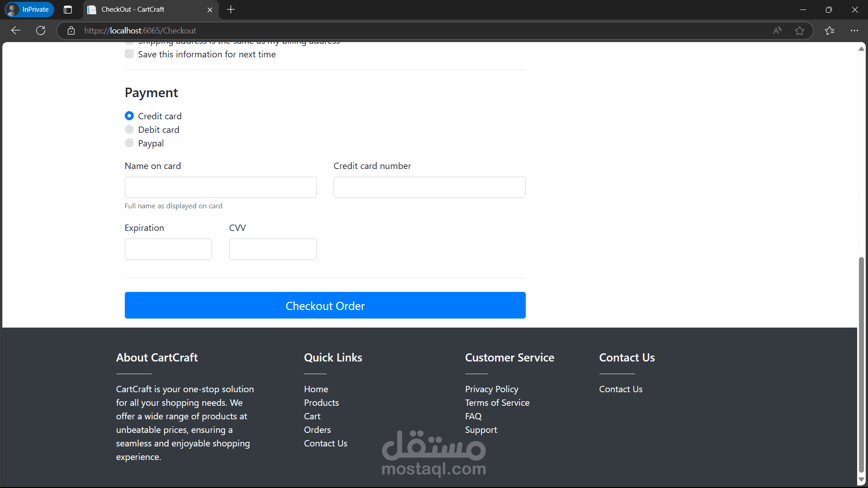868x488 pixels.
Task: Add this page to favorites star
Action: click(x=799, y=31)
